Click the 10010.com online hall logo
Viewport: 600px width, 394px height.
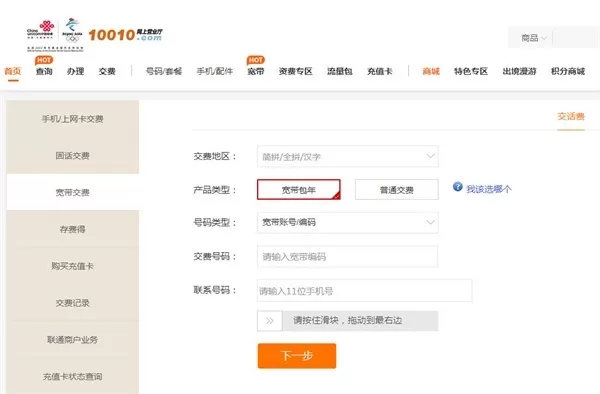tap(126, 35)
